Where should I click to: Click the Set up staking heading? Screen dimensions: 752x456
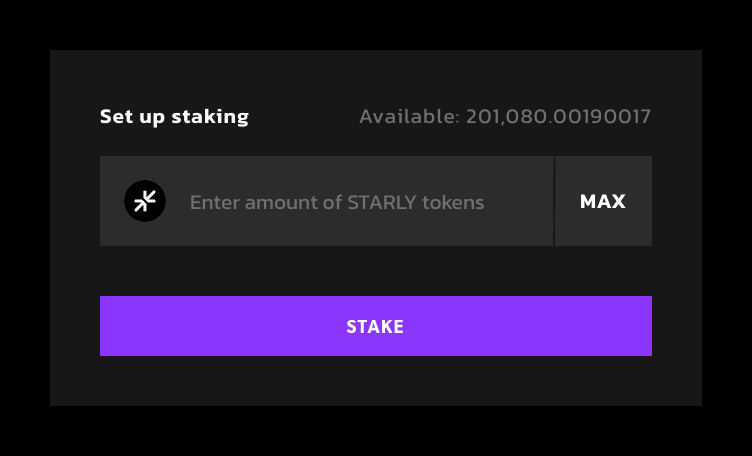[174, 117]
